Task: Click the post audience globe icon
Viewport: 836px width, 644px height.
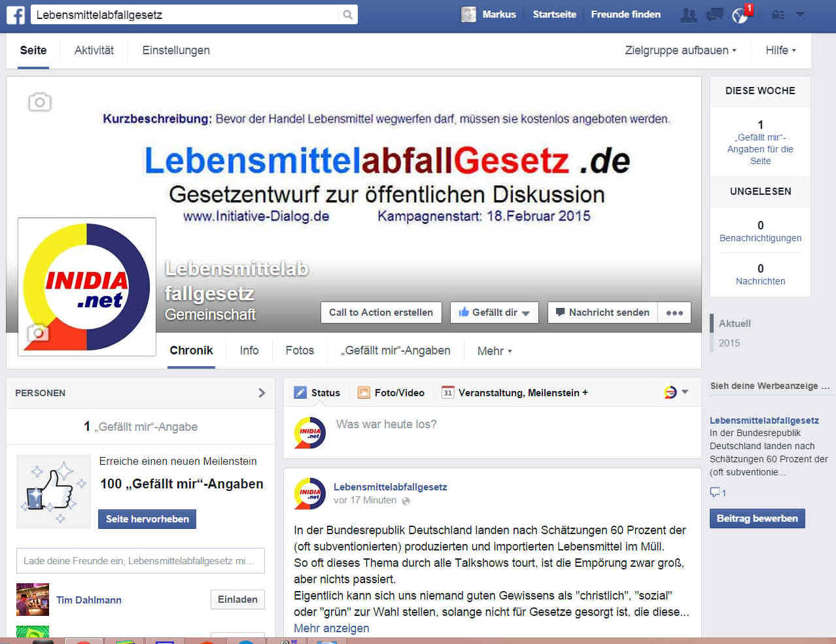Action: point(406,501)
